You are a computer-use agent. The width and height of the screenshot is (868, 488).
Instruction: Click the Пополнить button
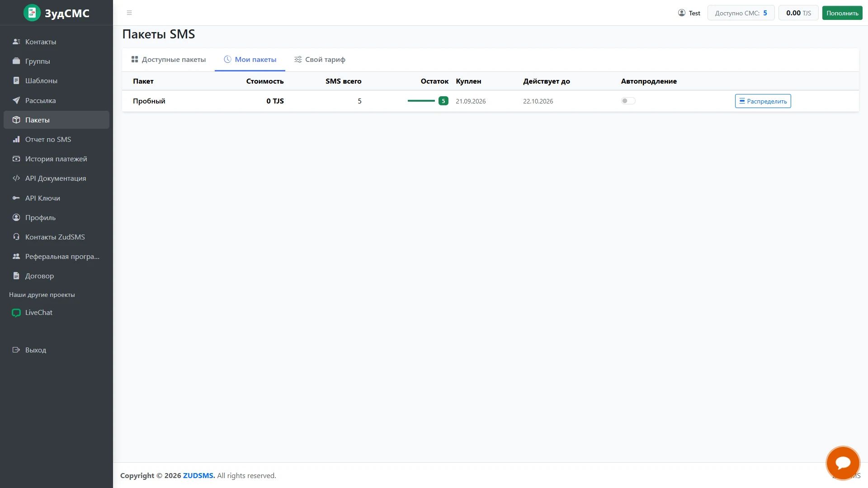(x=842, y=13)
